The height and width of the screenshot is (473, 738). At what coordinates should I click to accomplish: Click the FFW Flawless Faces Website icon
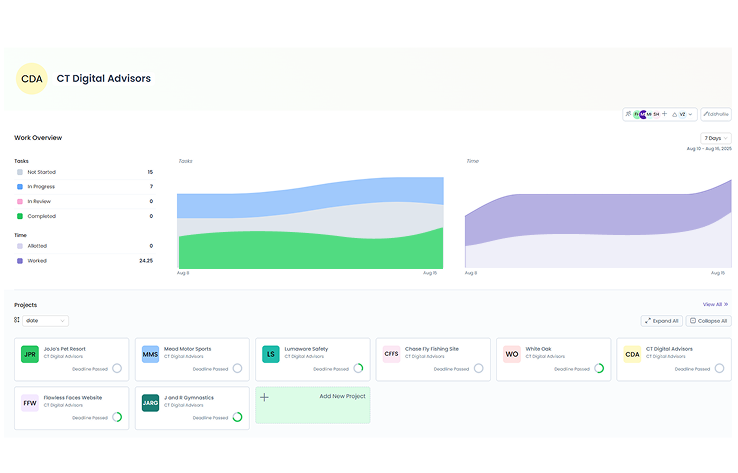point(30,403)
